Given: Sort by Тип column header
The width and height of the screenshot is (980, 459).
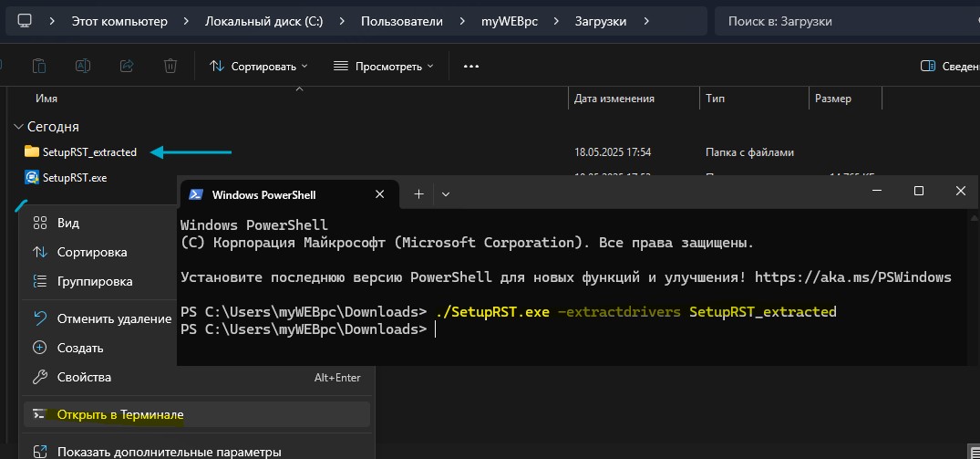Looking at the screenshot, I should click(715, 99).
